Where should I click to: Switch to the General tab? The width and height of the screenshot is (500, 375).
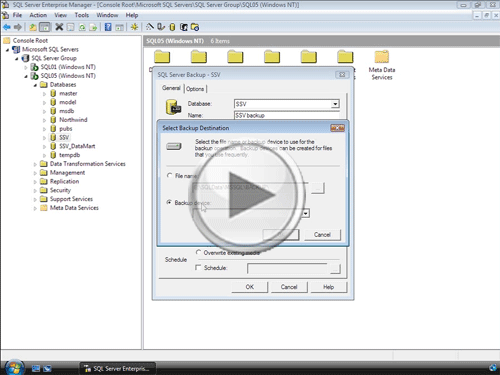(171, 88)
